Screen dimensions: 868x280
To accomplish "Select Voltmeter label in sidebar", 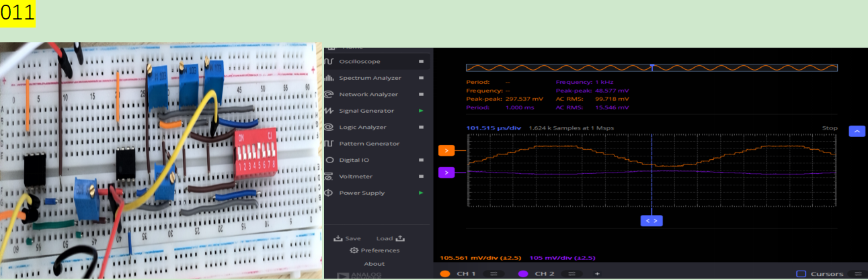I will 356,177.
